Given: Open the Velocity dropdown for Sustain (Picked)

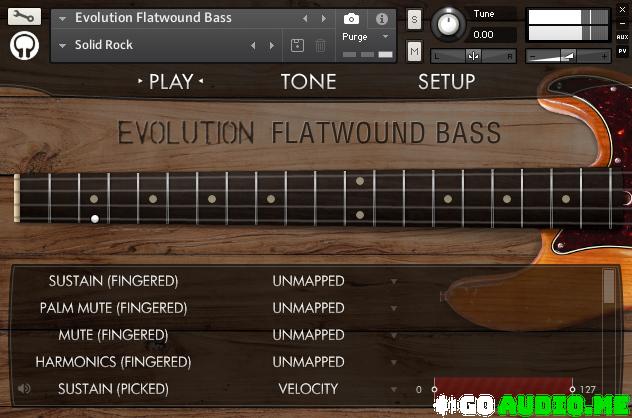Looking at the screenshot, I should pyautogui.click(x=394, y=389).
